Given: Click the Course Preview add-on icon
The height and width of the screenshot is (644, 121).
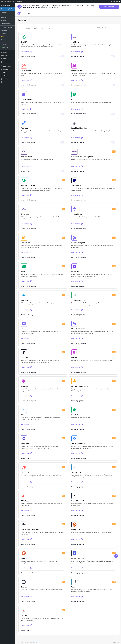Looking at the screenshot, I should click(x=24, y=94).
